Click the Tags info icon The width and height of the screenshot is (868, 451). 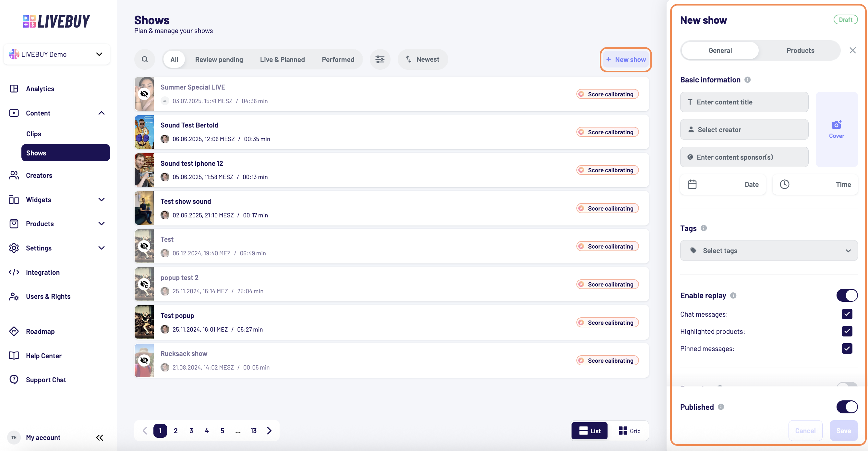(704, 228)
